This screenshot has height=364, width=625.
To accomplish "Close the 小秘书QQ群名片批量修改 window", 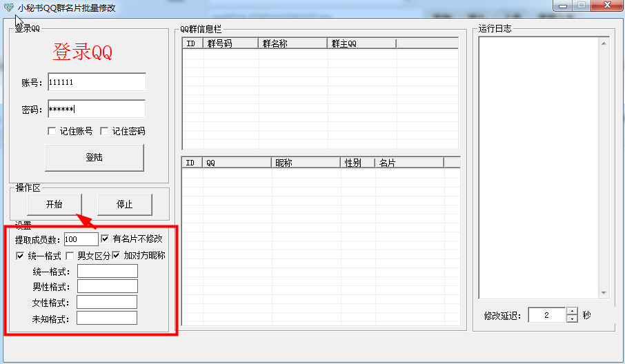I will click(608, 6).
